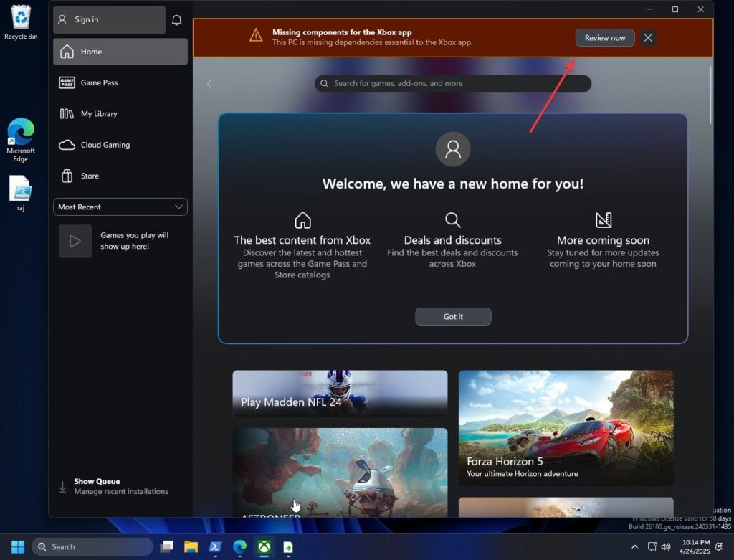
Task: Open PowerShell from the taskbar
Action: 215,546
